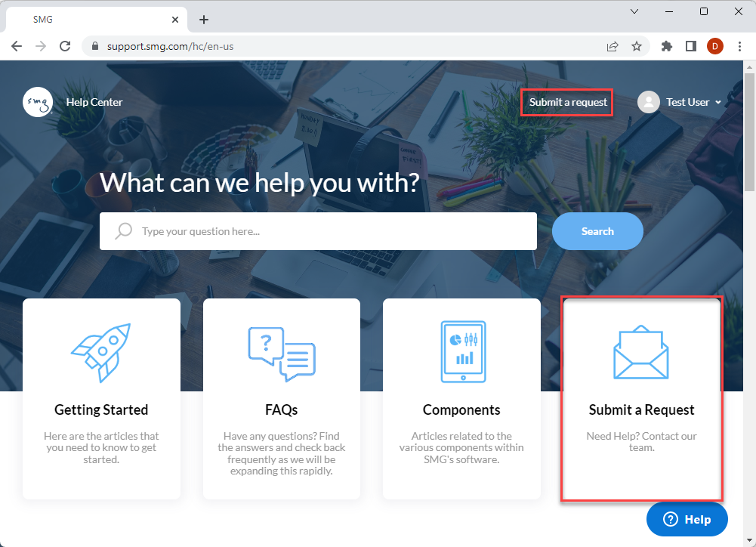Bookmark this page with the star icon
This screenshot has width=756, height=547.
point(637,46)
